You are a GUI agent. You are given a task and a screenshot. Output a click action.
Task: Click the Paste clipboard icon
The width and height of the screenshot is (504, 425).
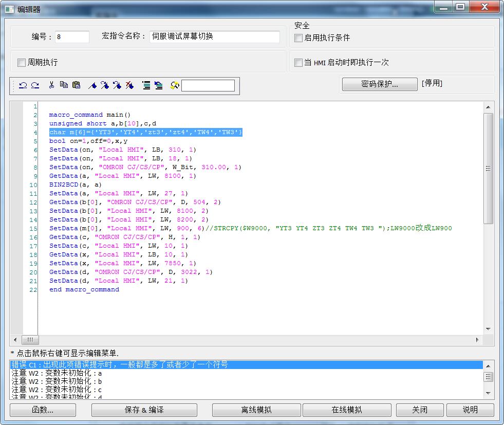point(76,85)
